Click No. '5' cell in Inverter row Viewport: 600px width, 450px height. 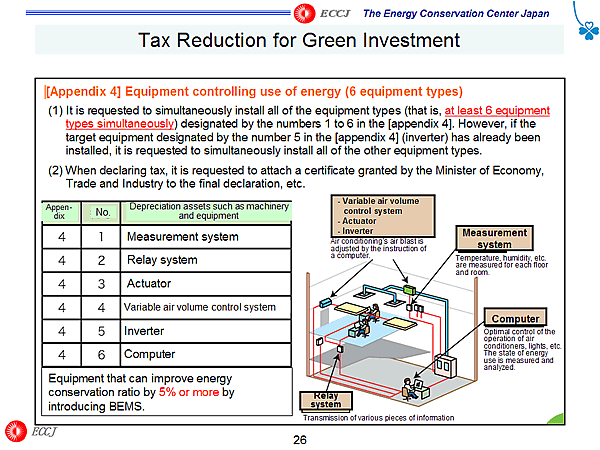[x=101, y=331]
